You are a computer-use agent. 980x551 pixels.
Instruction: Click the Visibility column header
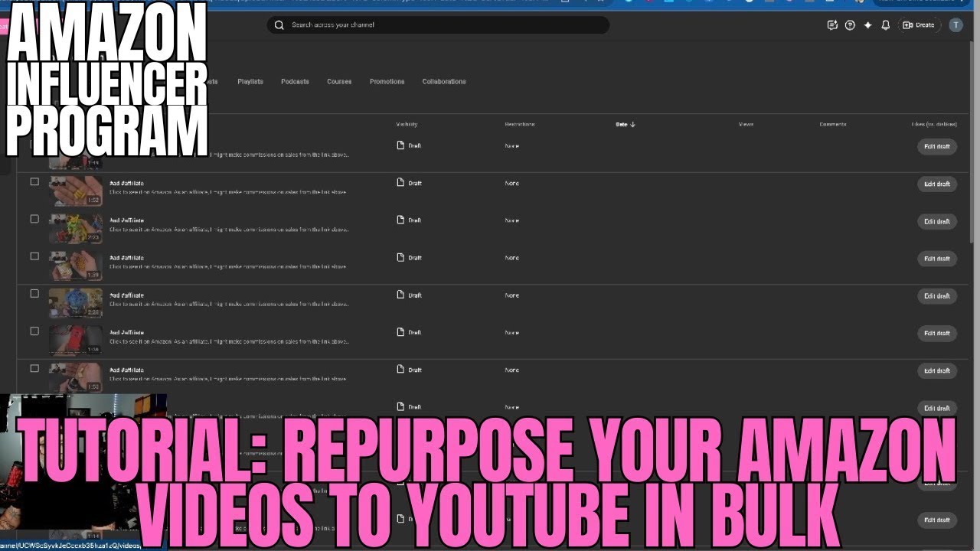(407, 124)
